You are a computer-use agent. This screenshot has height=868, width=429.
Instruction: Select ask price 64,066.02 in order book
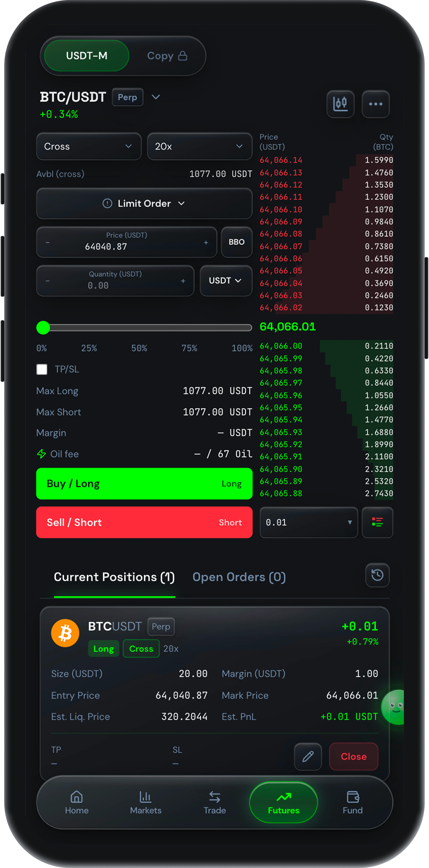(x=281, y=308)
